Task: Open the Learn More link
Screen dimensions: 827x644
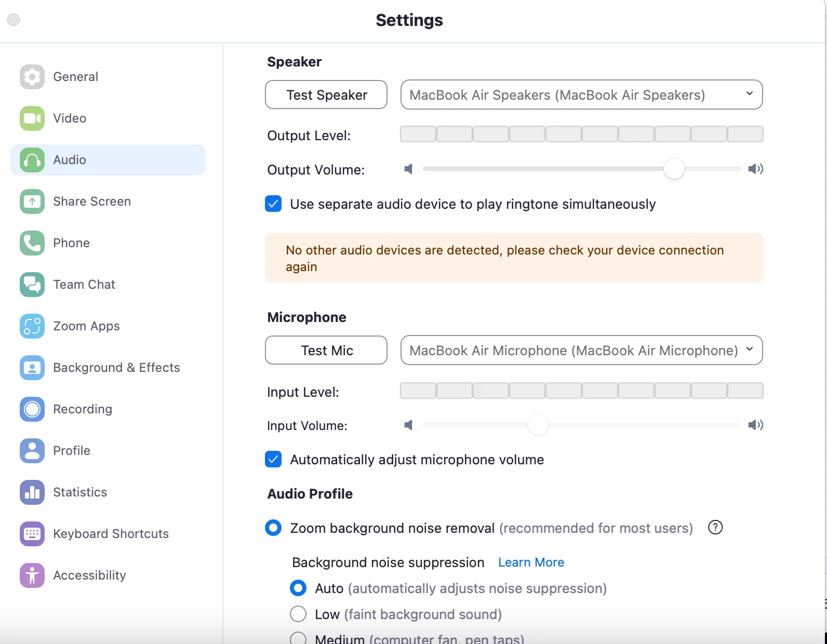Action: click(531, 562)
